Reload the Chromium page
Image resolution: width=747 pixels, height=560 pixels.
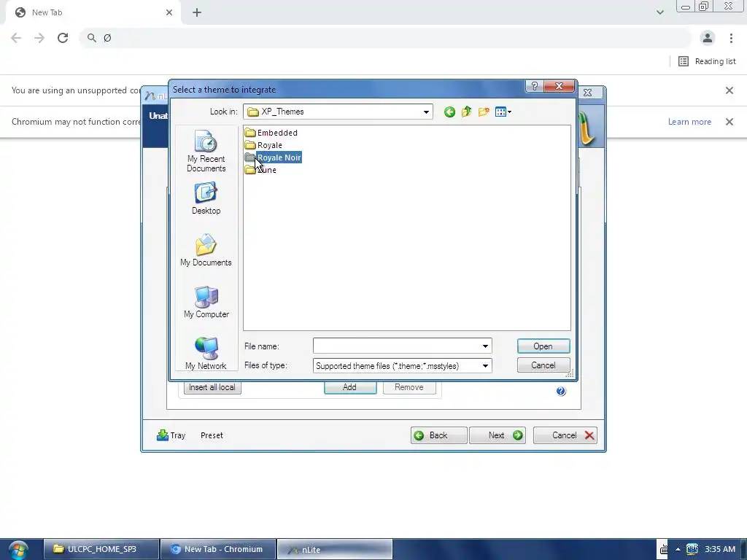click(63, 38)
